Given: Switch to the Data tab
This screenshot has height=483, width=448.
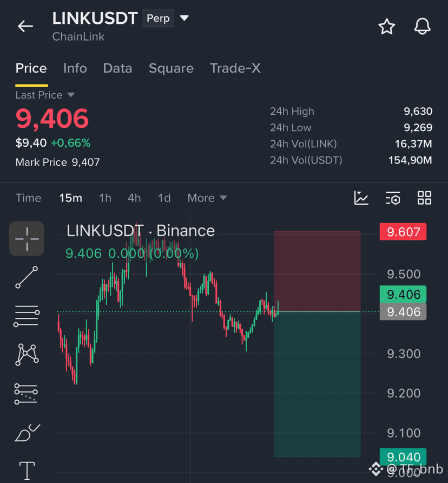Looking at the screenshot, I should pos(117,68).
